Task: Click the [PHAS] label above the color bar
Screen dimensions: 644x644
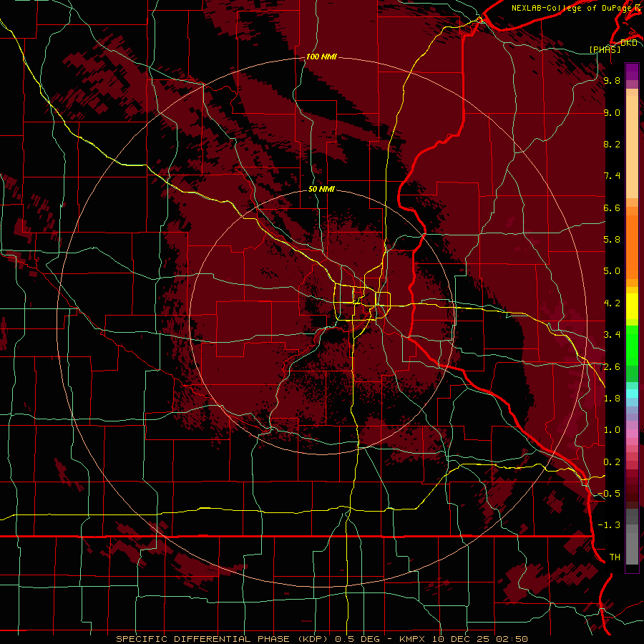Action: click(605, 49)
